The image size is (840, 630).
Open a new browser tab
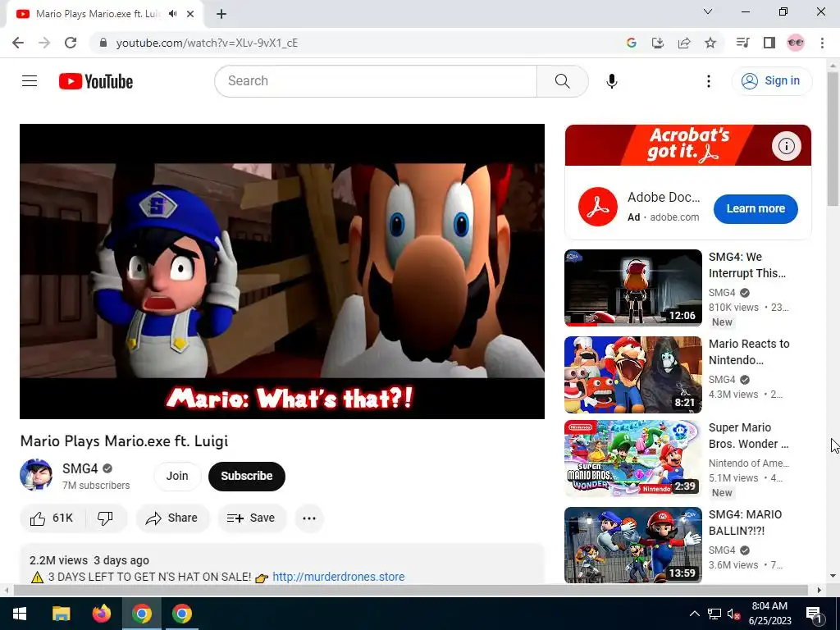point(221,14)
